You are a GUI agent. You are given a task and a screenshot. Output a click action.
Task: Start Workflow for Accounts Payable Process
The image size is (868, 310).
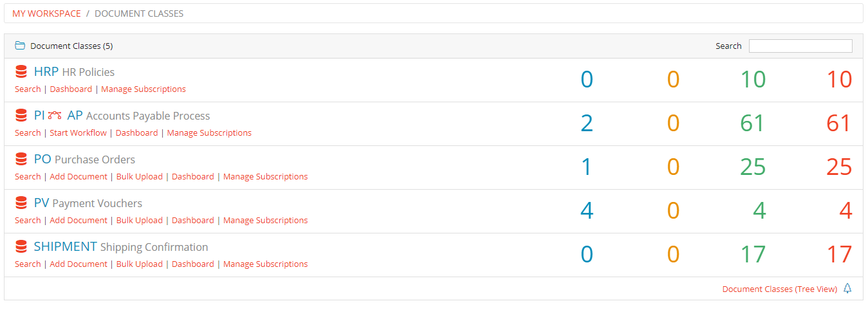78,133
